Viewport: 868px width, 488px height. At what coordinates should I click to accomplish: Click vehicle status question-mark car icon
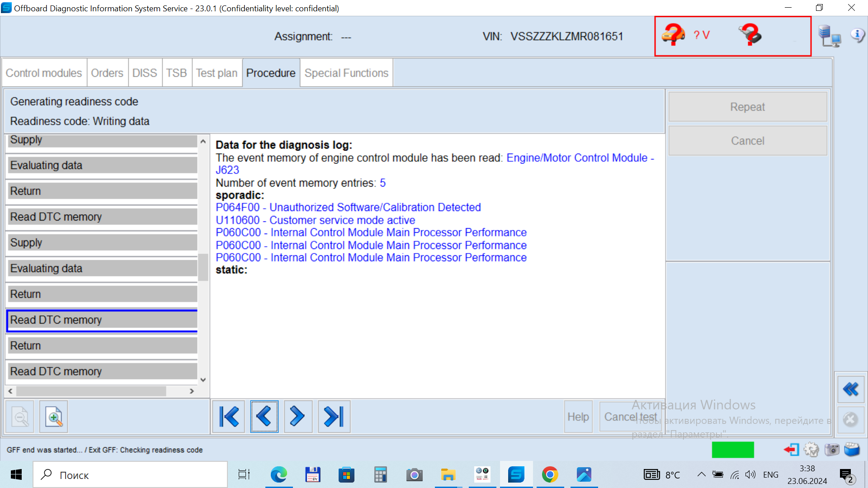click(673, 35)
